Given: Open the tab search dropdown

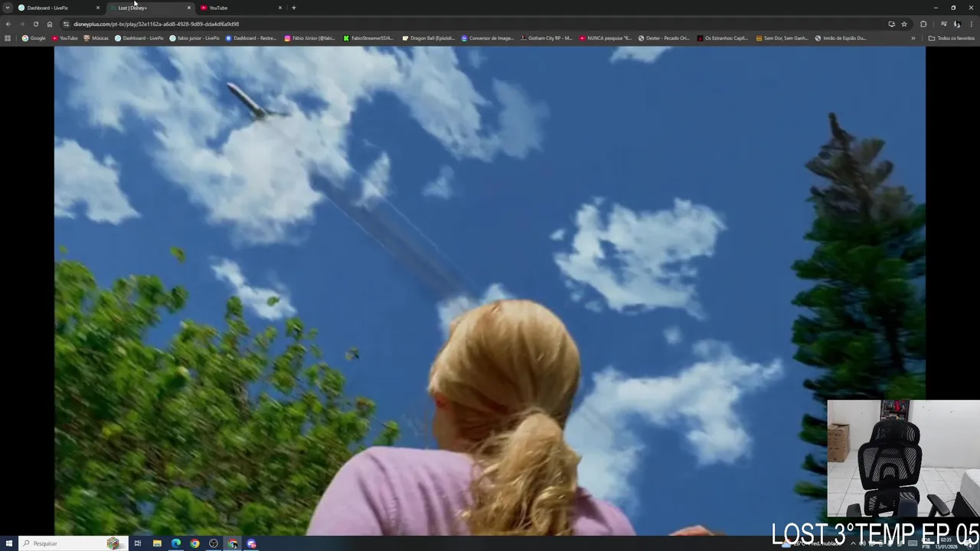Looking at the screenshot, I should pos(8,8).
